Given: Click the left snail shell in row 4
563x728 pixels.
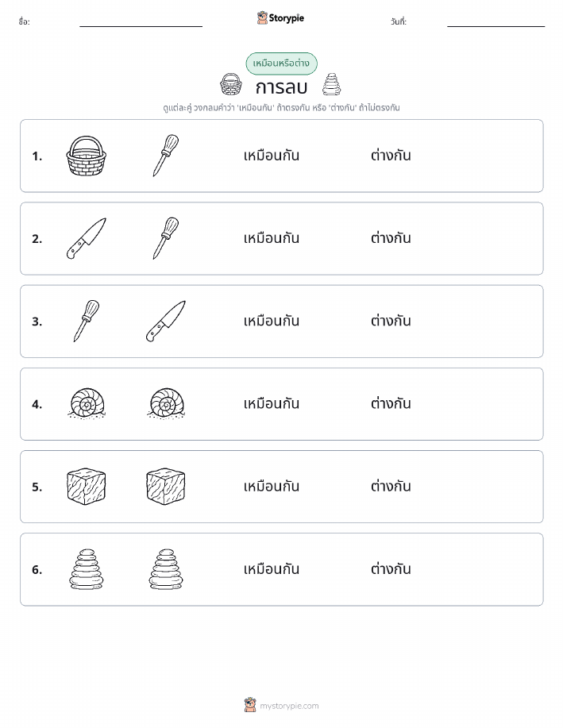Looking at the screenshot, I should (x=87, y=404).
